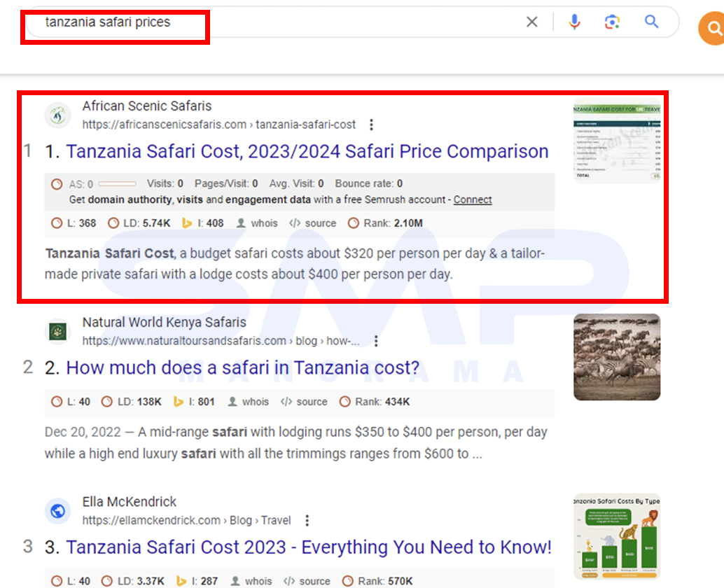Click the Semrush 'Connect' link

click(473, 199)
